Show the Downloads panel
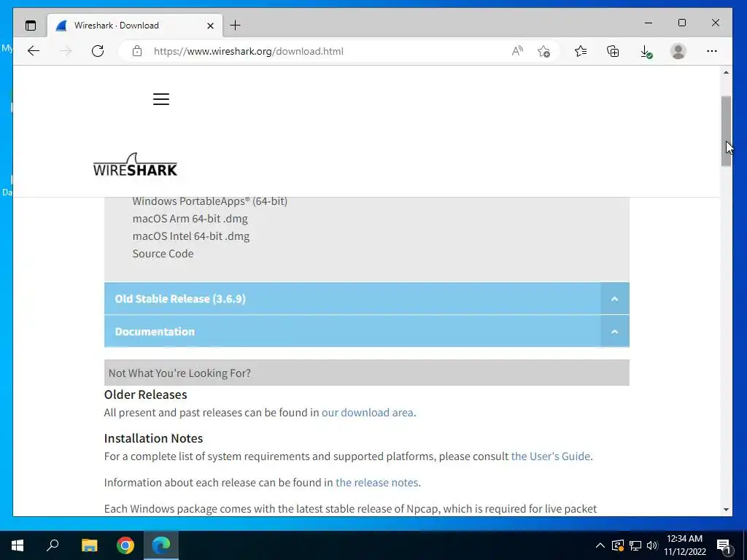The height and width of the screenshot is (560, 747). [646, 52]
